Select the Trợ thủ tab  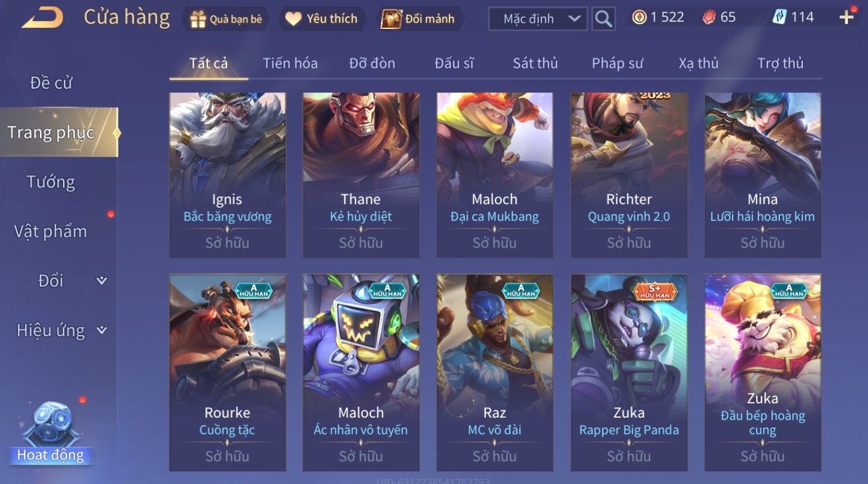click(780, 63)
